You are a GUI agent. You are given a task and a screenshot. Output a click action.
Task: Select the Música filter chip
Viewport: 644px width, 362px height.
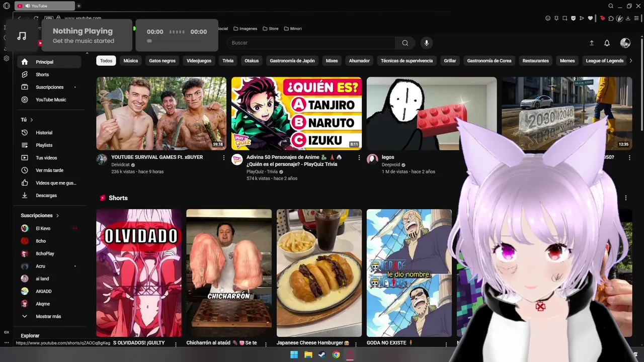[x=131, y=61]
